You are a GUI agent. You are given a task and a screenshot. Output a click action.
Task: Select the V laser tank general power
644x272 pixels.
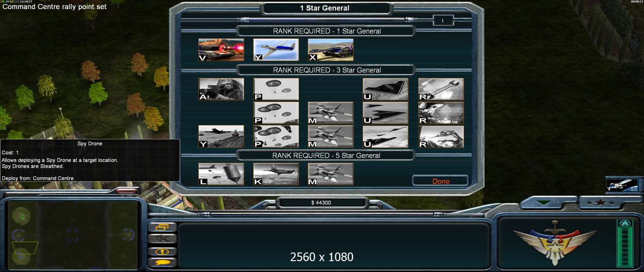(221, 50)
